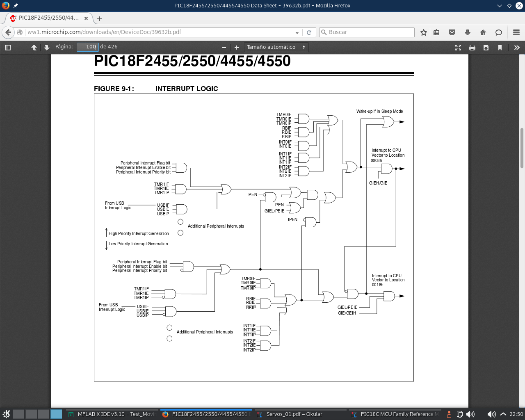Viewport: 525px width, 420px height.
Task: Switch to the third virtual desktop
Action: tap(43, 414)
